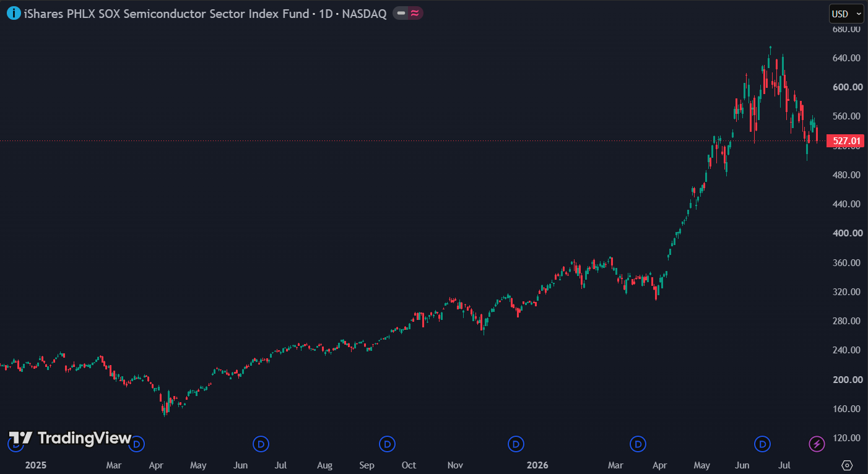
Task: Click the Nov label on the time axis
Action: point(455,465)
